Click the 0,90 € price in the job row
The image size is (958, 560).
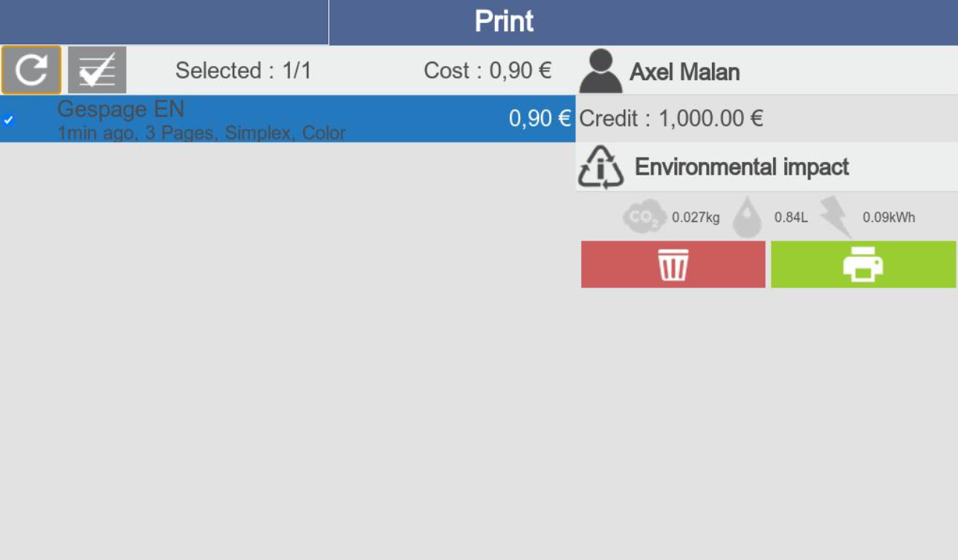(x=539, y=119)
